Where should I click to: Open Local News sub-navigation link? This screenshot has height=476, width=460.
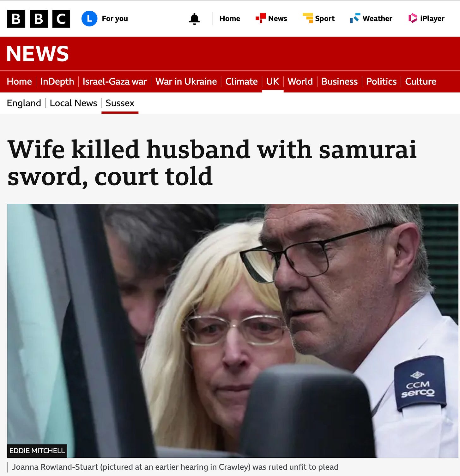[x=73, y=103]
